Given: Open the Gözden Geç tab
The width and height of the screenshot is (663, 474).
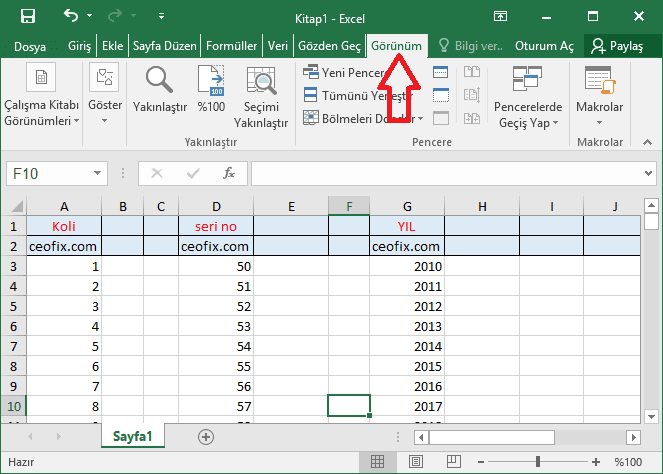Looking at the screenshot, I should pos(329,46).
